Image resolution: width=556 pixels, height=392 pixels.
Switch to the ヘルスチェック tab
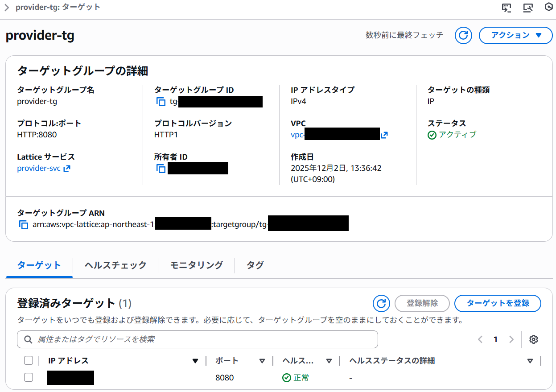tap(115, 265)
